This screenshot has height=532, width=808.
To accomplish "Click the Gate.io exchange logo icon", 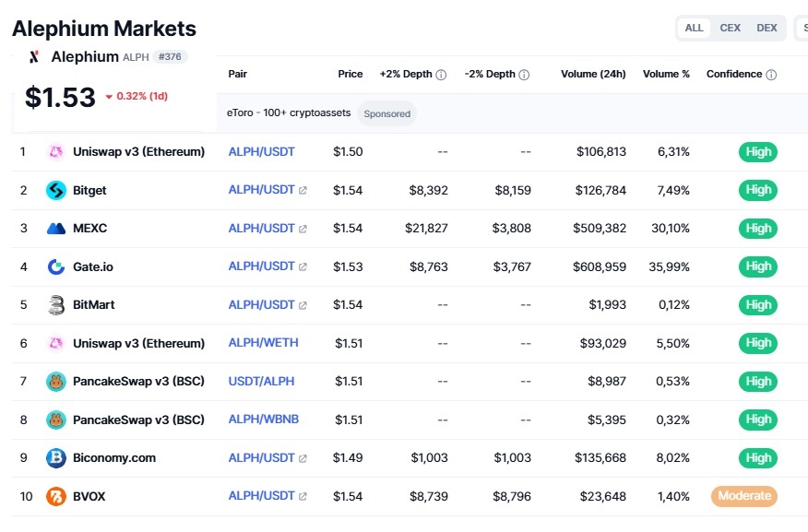I will [x=56, y=266].
